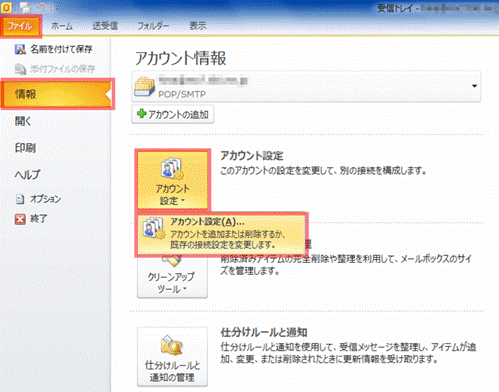Click the POP/SMTP label text

182,94
